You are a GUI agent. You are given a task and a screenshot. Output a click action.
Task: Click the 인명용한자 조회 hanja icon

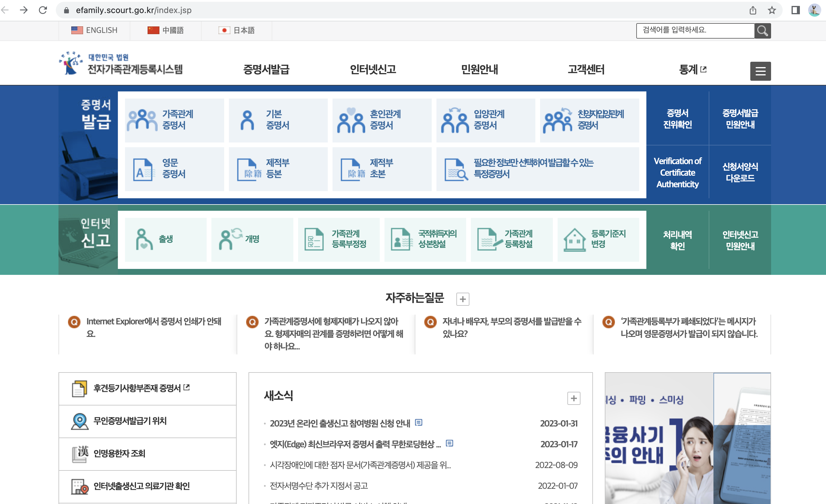click(80, 454)
